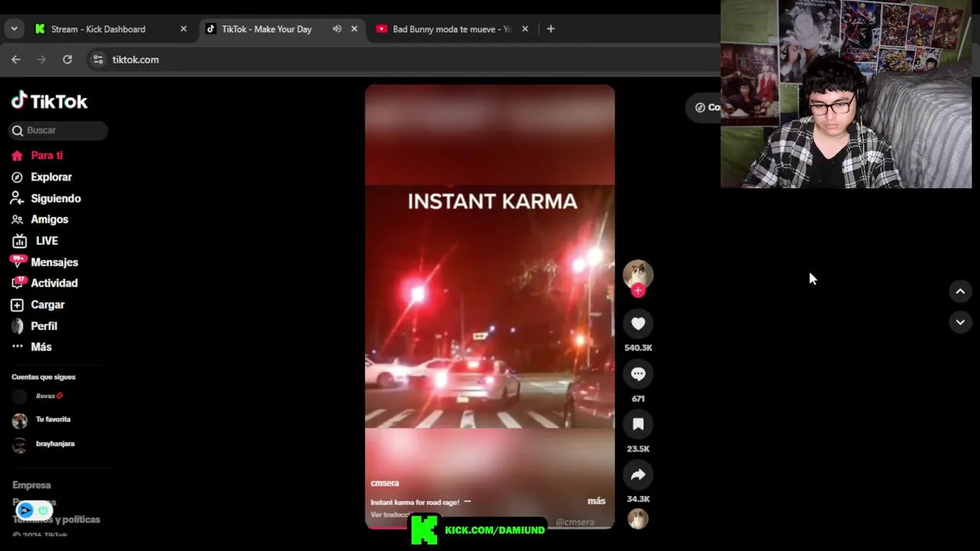This screenshot has height=551, width=980.
Task: Switch to Stream - Kick Dashboard tab
Action: (x=98, y=29)
